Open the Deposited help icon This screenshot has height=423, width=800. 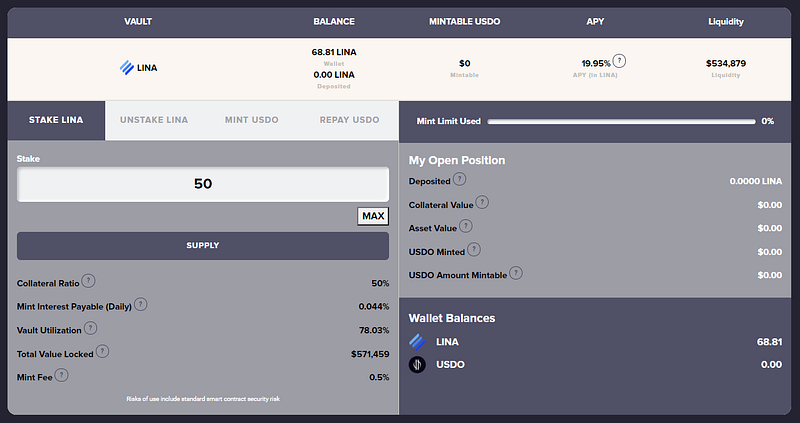(x=459, y=179)
